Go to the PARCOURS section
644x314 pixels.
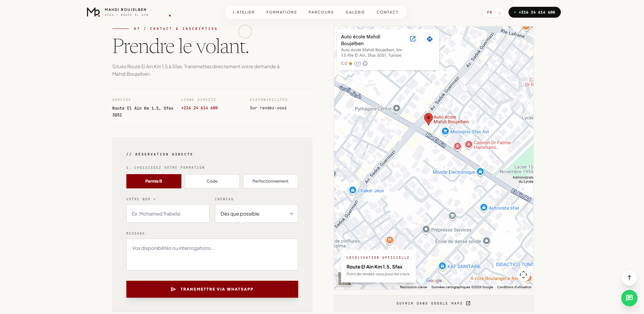[321, 12]
